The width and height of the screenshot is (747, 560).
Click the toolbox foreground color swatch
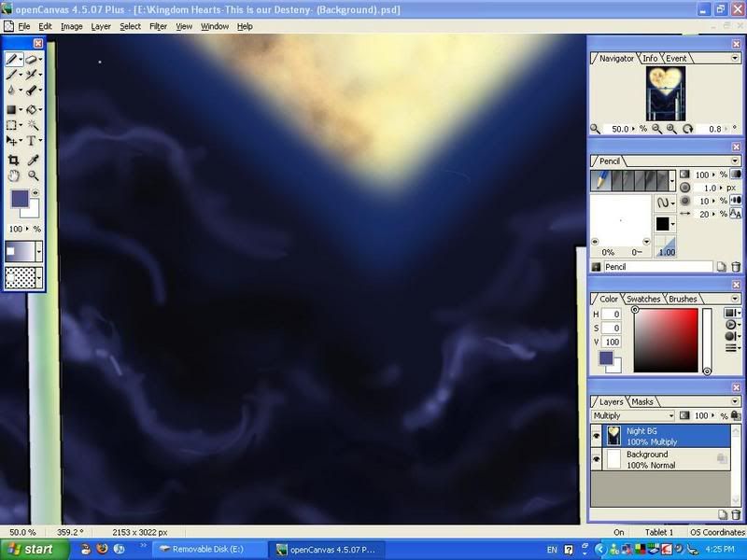[20, 199]
